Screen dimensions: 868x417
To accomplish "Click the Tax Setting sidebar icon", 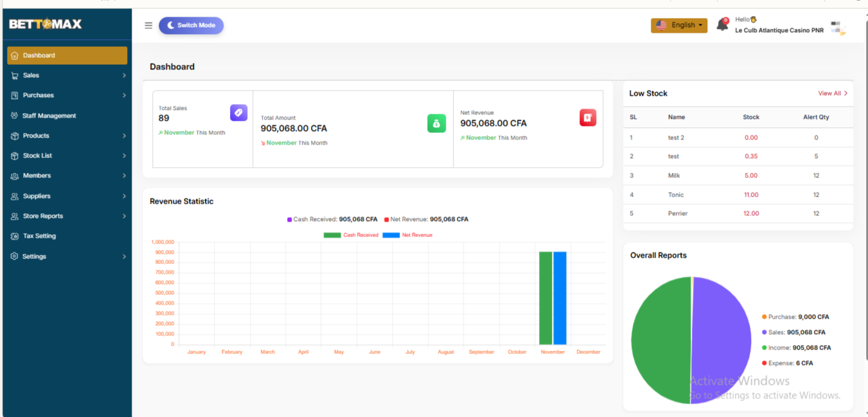I will (x=15, y=236).
